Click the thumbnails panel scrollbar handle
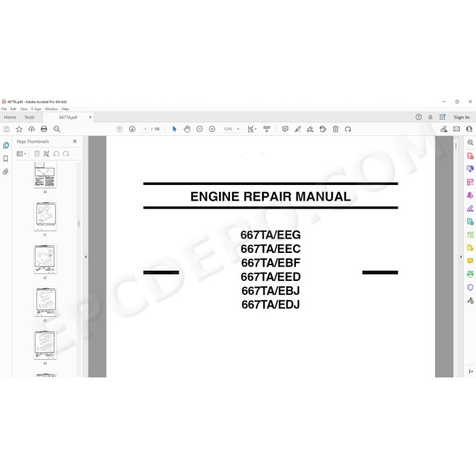476x476 pixels. tap(79, 224)
